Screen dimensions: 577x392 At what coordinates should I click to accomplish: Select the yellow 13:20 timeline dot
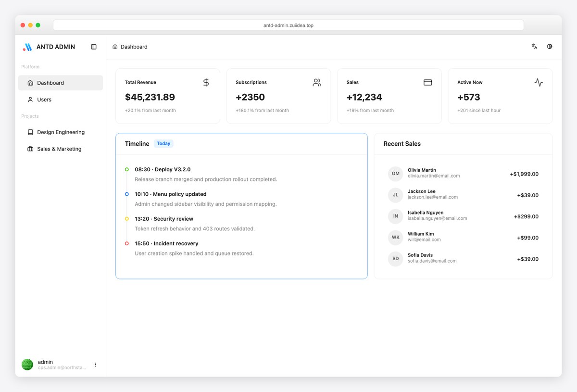coord(127,219)
